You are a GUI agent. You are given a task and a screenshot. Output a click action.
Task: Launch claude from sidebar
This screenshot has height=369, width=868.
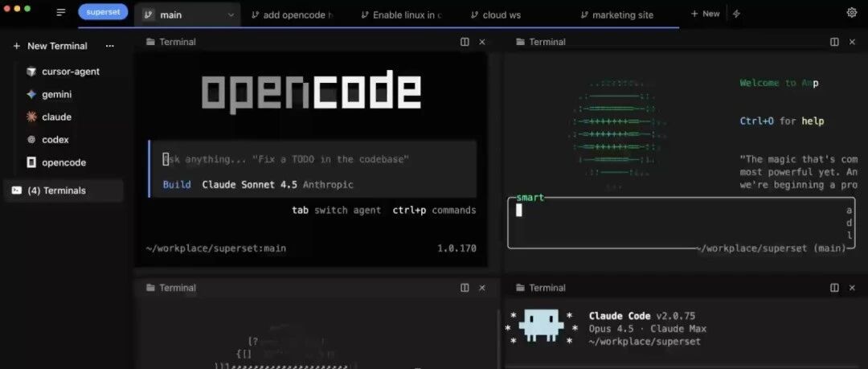coord(56,117)
